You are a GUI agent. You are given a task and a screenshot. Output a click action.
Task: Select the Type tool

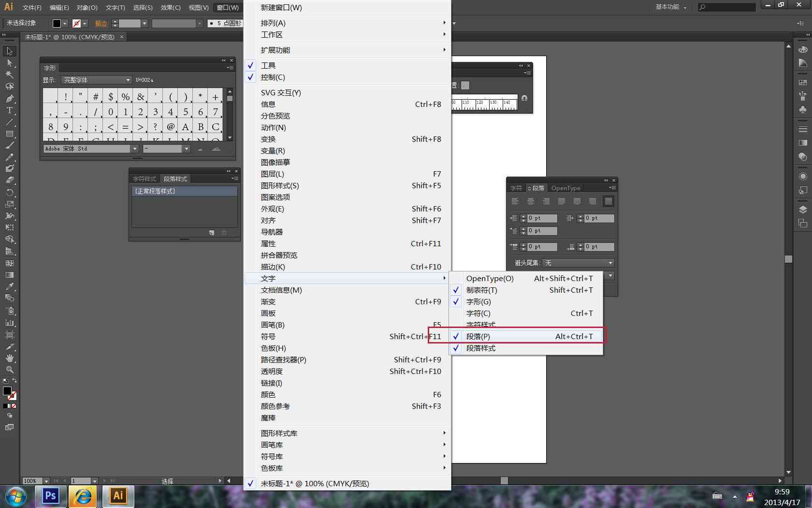[9, 110]
